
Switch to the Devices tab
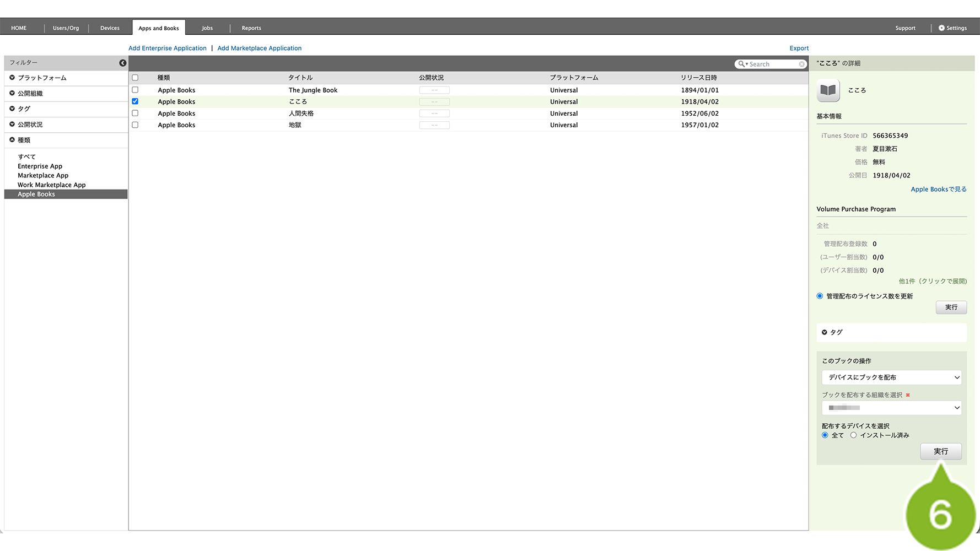(x=110, y=28)
